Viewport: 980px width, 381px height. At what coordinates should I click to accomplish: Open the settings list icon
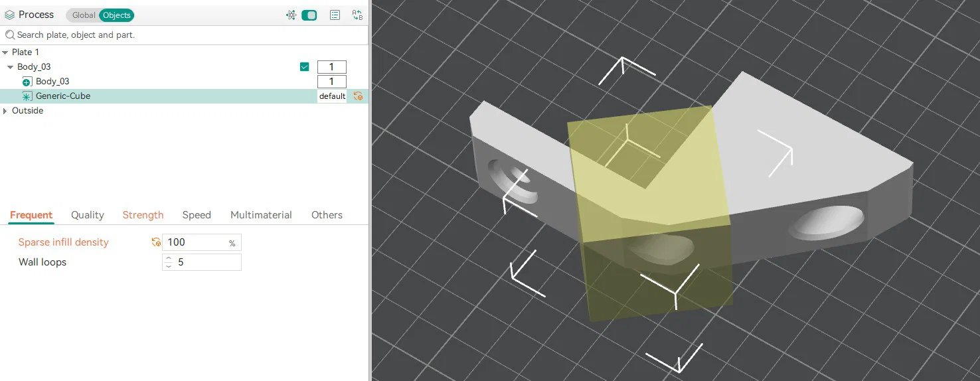335,15
